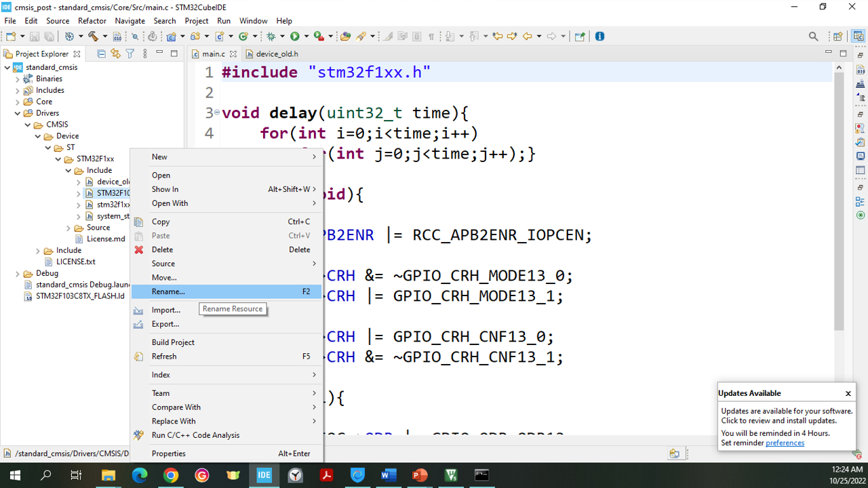Image resolution: width=868 pixels, height=488 pixels.
Task: Close the Updates Available notification
Action: pyautogui.click(x=848, y=393)
